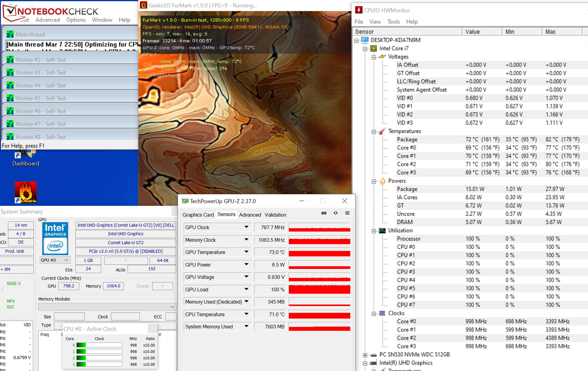Open the Window menu in Prime95

pyautogui.click(x=102, y=20)
